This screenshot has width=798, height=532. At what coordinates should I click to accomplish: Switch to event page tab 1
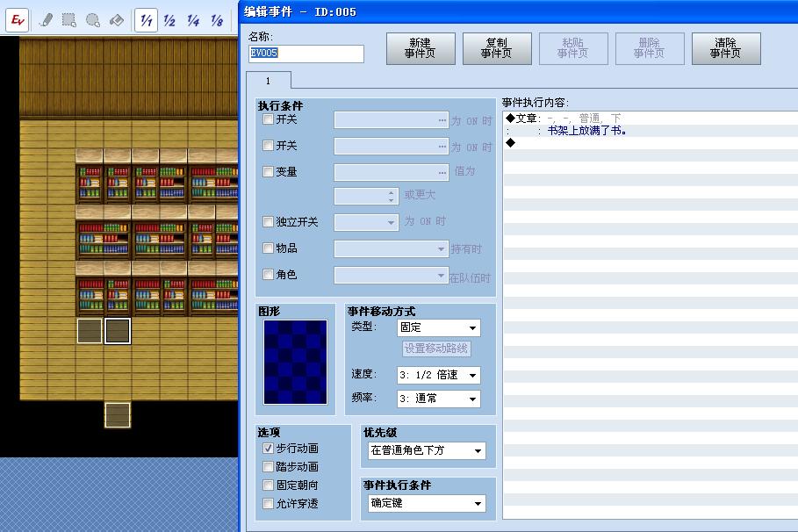pyautogui.click(x=269, y=81)
